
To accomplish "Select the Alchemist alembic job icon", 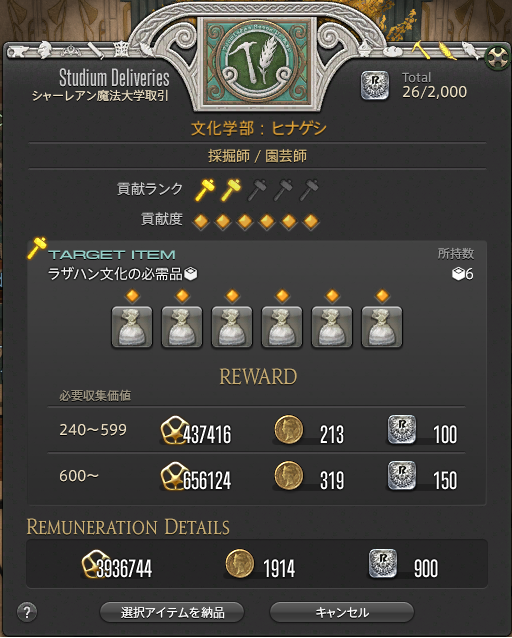I will point(365,49).
